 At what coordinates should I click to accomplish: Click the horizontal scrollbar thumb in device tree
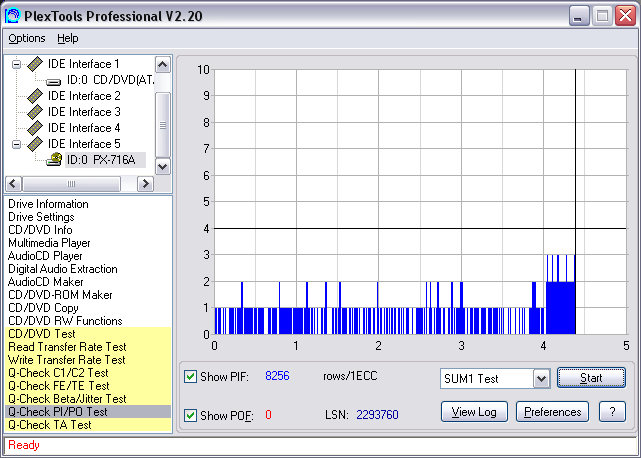(72, 184)
